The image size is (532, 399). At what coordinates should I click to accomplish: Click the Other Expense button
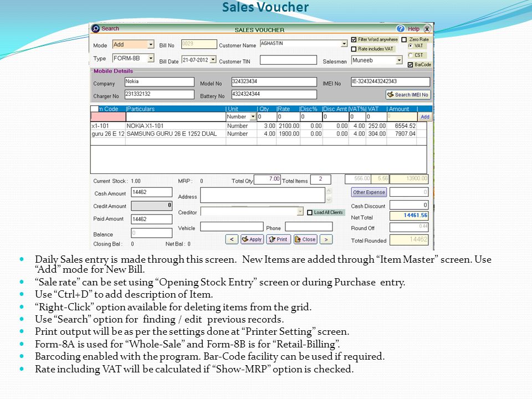369,192
